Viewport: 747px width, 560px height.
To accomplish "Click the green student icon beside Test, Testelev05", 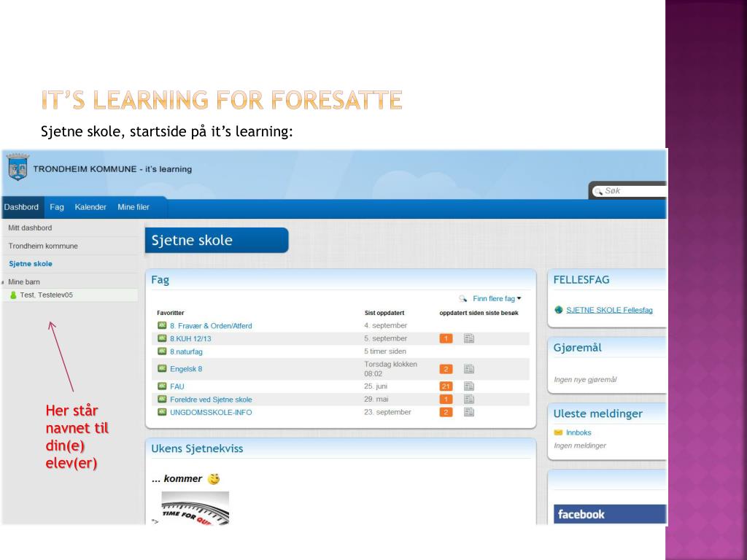I will [x=13, y=295].
